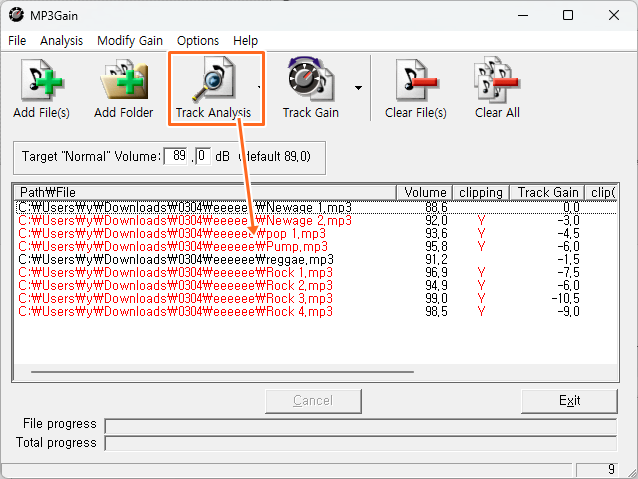Screen dimensions: 638x479
Task: Click the volume value 88.6
Action: 436,208
